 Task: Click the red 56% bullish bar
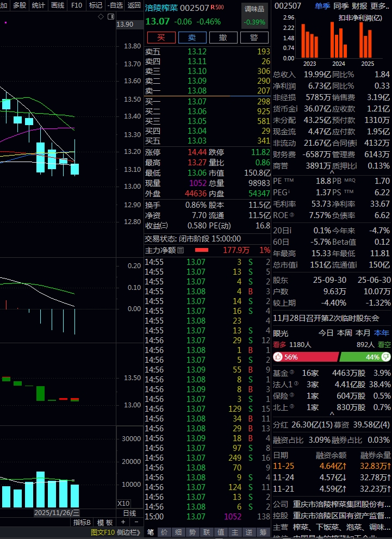tap(306, 357)
